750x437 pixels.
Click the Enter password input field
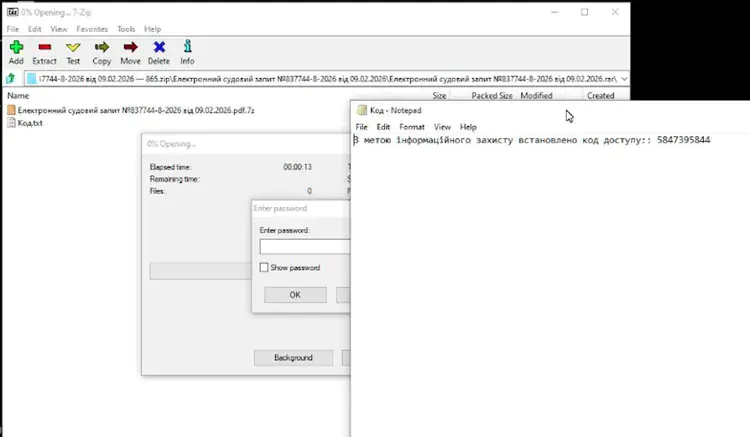point(305,246)
